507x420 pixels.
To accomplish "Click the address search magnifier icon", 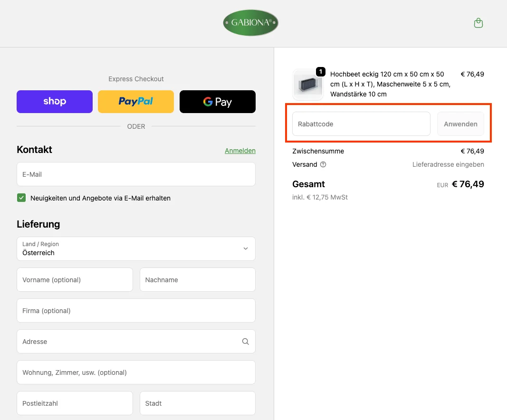I will [x=245, y=341].
